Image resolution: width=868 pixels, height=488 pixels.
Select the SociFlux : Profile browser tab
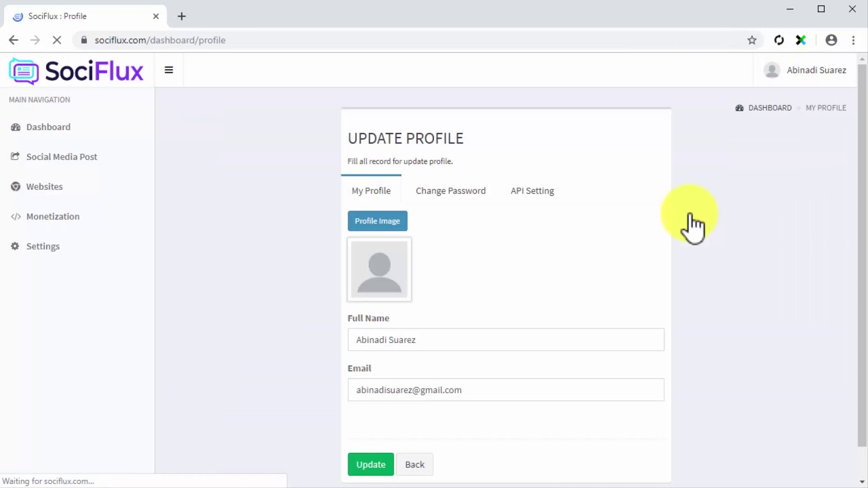coord(85,16)
